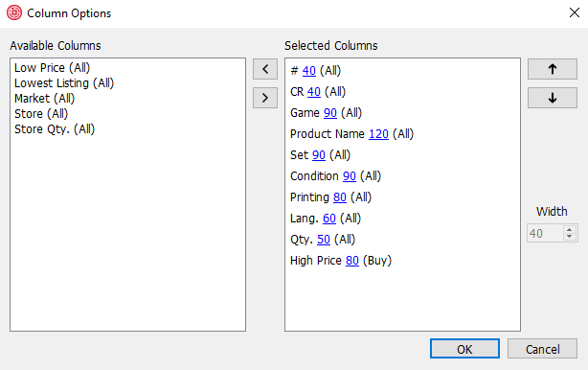Viewport: 588px width, 370px height.
Task: Click width link 90 of Game column
Action: pos(330,112)
